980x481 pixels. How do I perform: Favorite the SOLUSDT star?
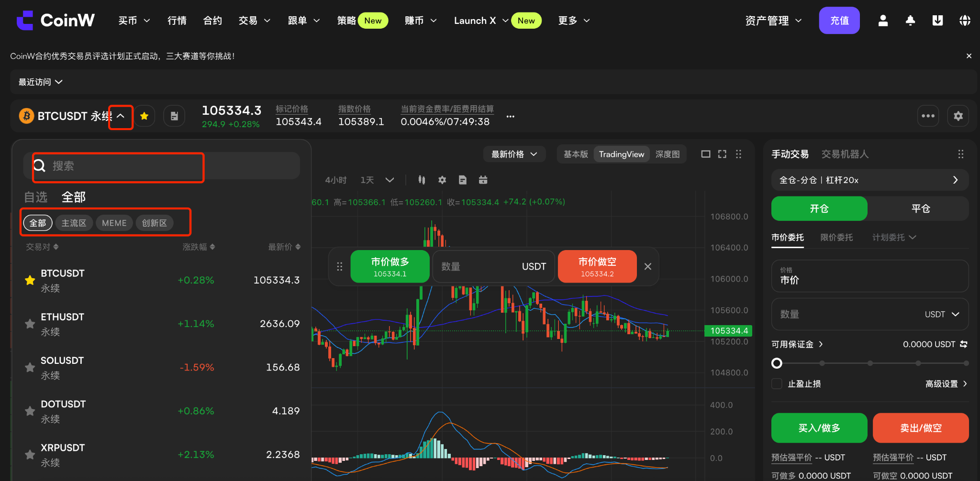(x=30, y=367)
